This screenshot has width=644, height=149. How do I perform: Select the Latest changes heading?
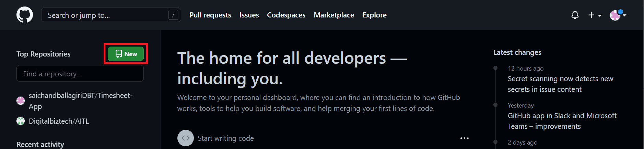tap(517, 52)
